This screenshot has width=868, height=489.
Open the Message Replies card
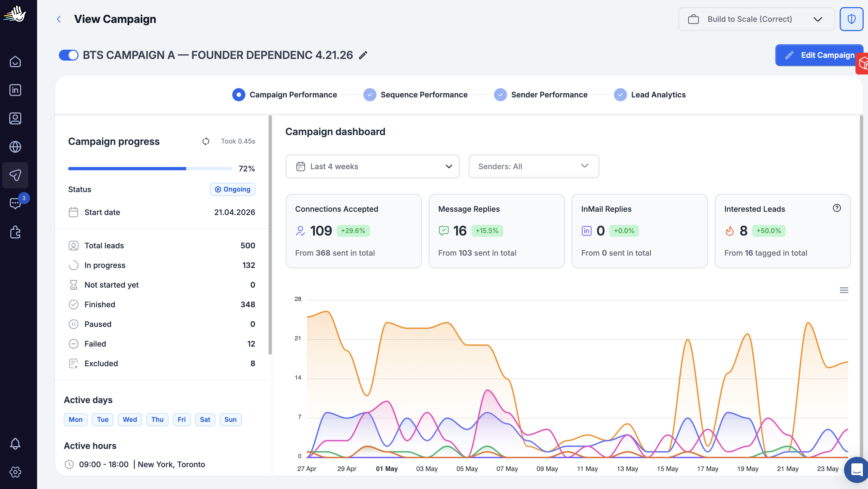pos(496,231)
